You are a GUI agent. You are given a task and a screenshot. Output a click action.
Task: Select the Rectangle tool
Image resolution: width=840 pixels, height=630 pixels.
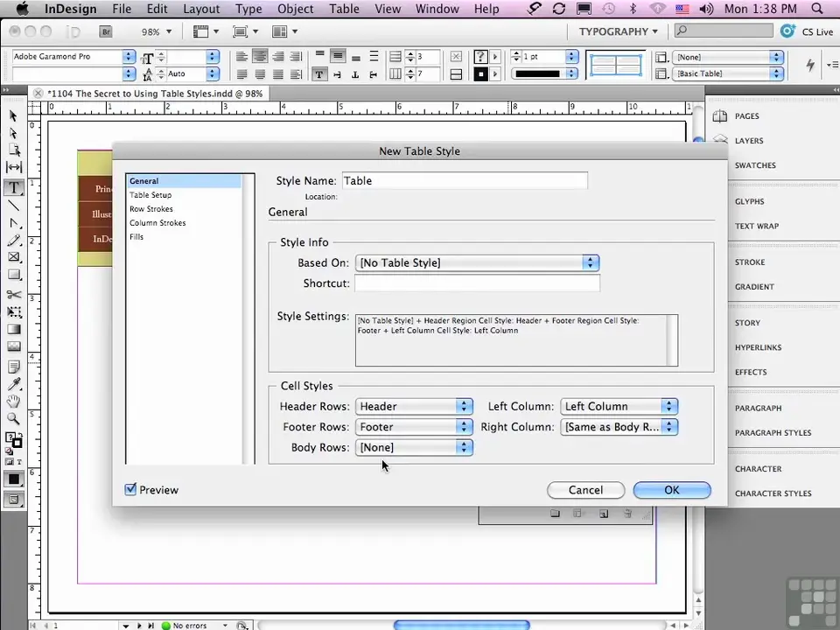point(14,276)
